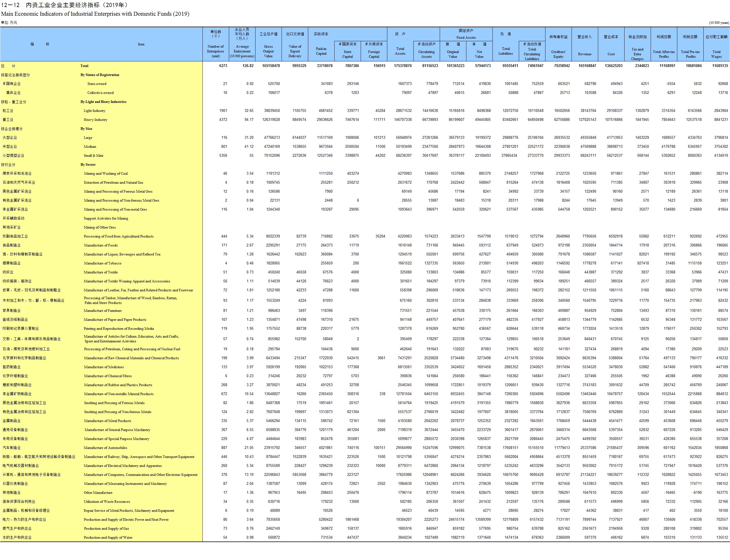Select the 'Small & Mini' row label
Screen dimensions: 730x560
[93, 156]
